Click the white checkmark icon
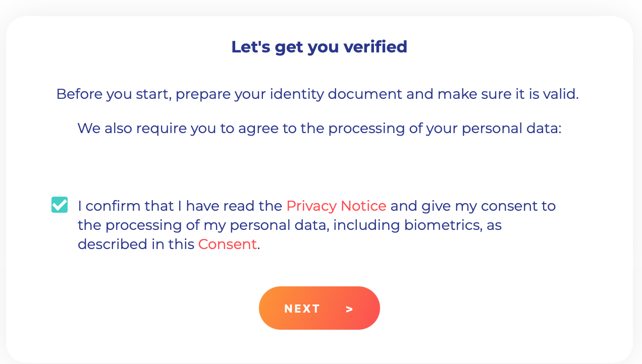 [x=60, y=205]
